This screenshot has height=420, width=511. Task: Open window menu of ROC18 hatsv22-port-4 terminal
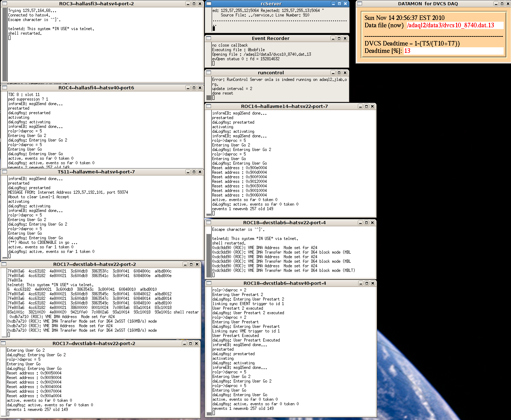[x=209, y=222]
